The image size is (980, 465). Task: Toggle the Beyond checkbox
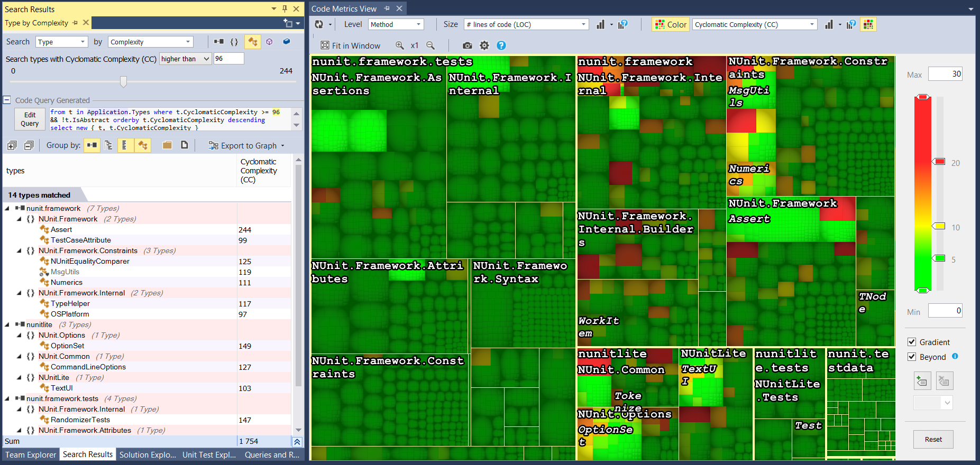point(912,357)
